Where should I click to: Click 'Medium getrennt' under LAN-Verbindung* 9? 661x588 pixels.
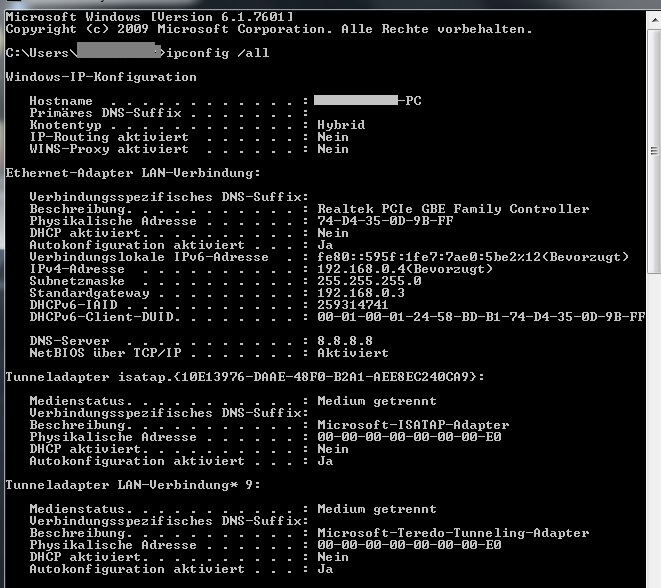pos(377,509)
